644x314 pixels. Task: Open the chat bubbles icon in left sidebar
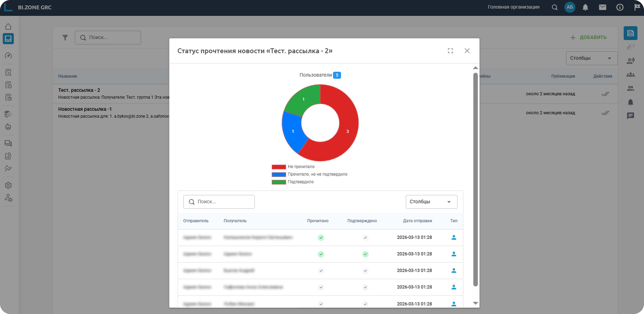[x=8, y=143]
